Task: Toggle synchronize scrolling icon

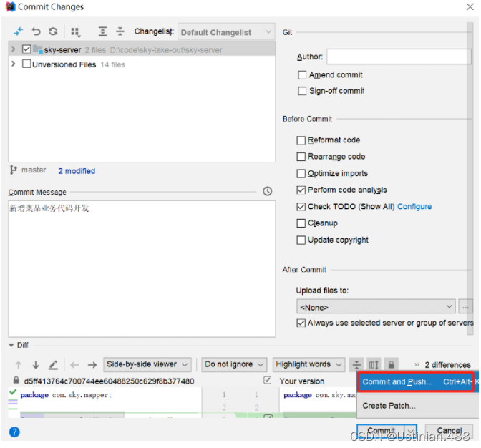Action: pyautogui.click(x=374, y=364)
